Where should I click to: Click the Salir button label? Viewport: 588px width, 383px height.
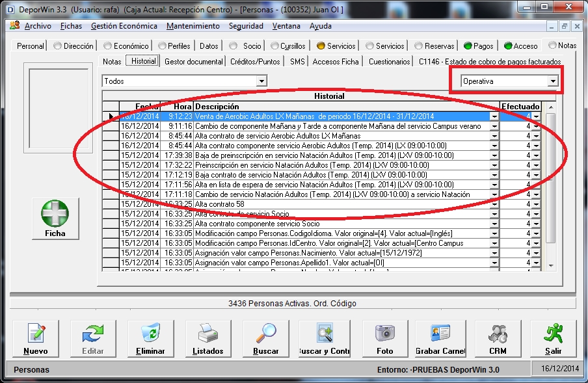point(553,351)
